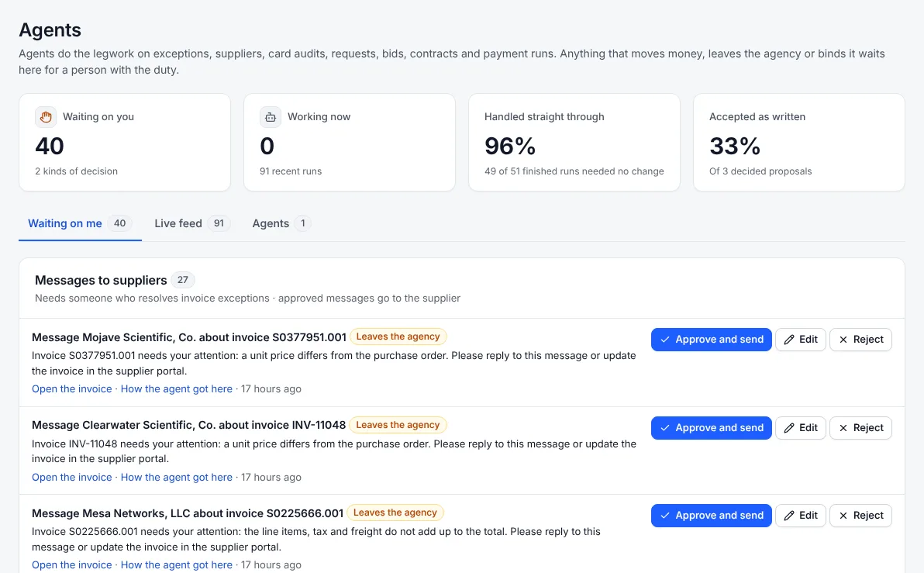Click the checkmark icon in the Clearwater Scientific Approve button
924x573 pixels.
[x=665, y=428]
